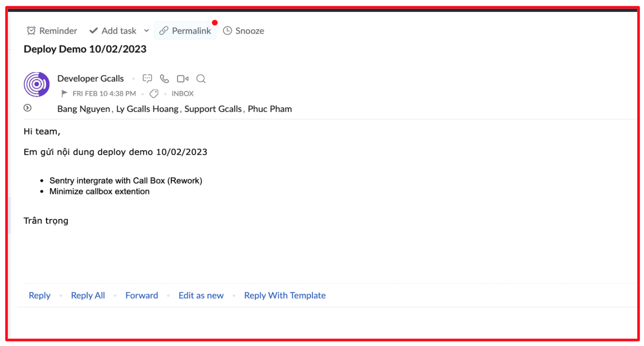Open the Add task dropdown arrow
Viewport: 644px width, 346px height.
point(146,31)
